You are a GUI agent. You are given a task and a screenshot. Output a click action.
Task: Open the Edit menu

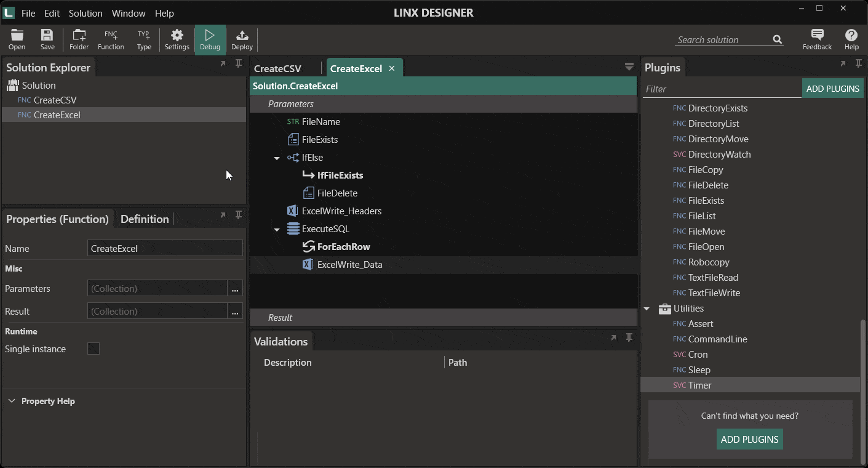pos(52,13)
